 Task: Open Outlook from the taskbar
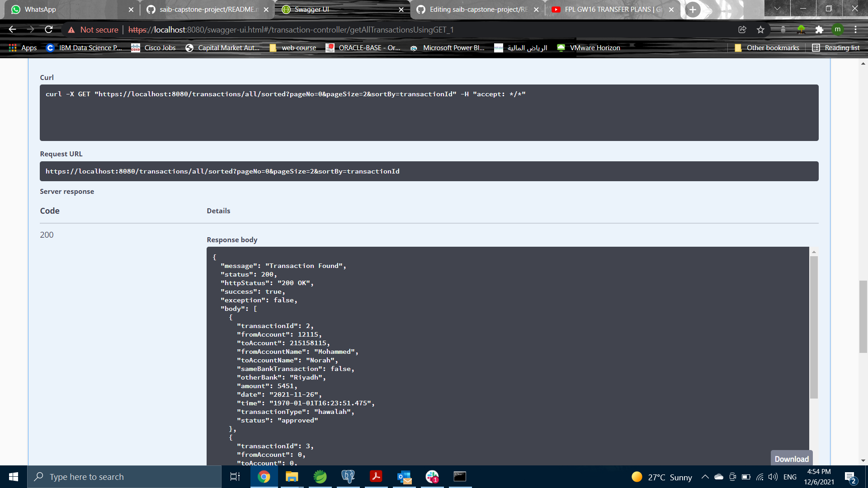click(404, 477)
